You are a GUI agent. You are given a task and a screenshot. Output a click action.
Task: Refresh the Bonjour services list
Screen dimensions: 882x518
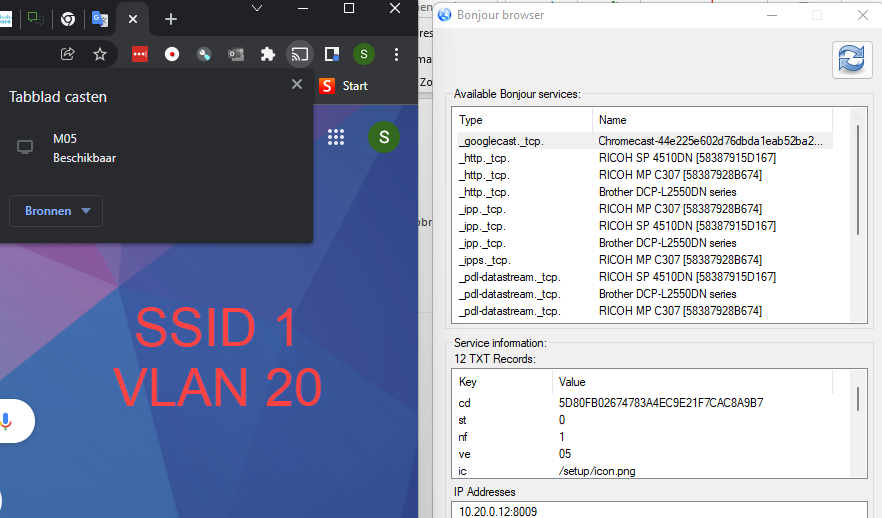click(x=851, y=59)
